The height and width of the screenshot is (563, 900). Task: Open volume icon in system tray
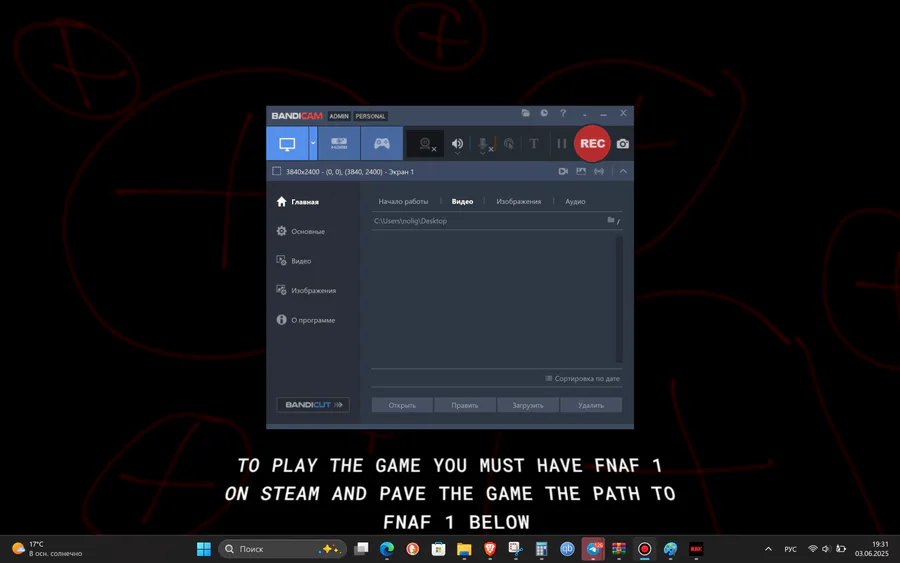[x=826, y=549]
